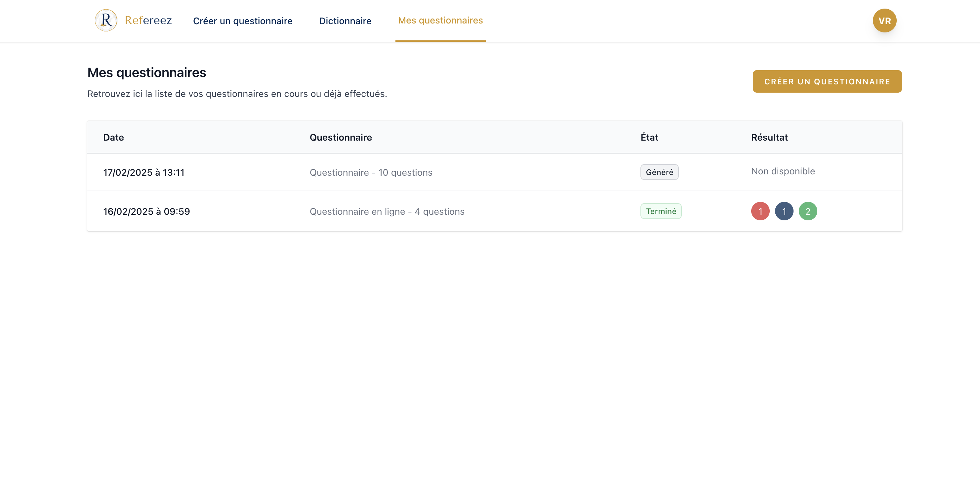The height and width of the screenshot is (489, 980).
Task: Click the Non disponible result text
Action: click(783, 171)
